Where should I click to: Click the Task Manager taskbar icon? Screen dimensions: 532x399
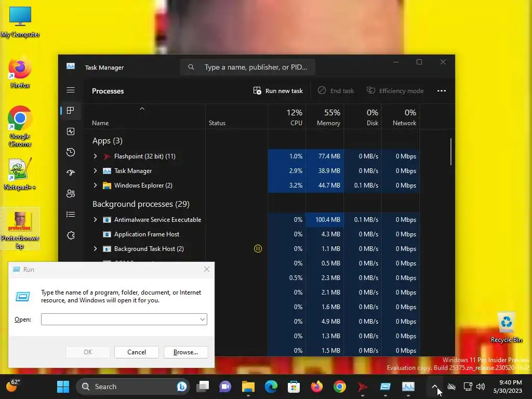(408, 387)
